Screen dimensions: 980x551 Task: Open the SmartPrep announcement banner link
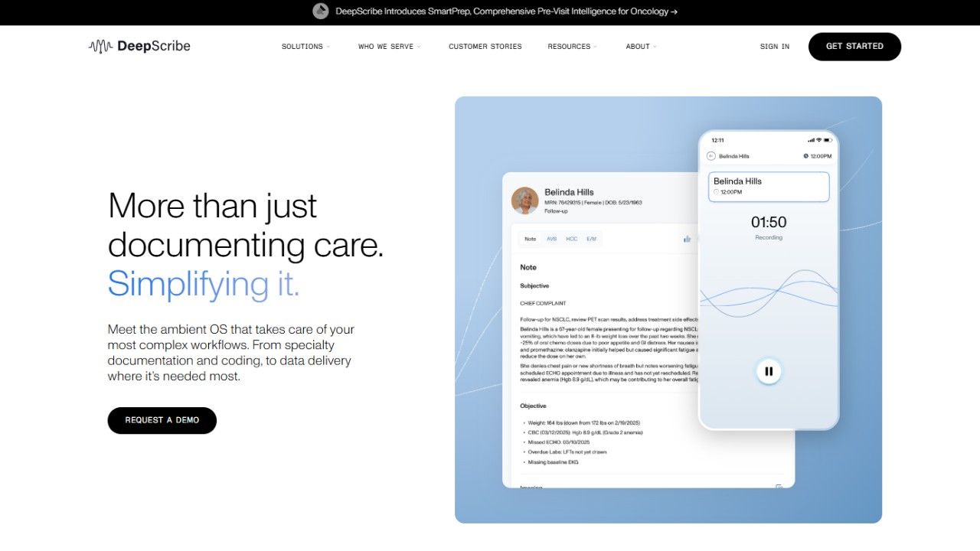coord(506,11)
